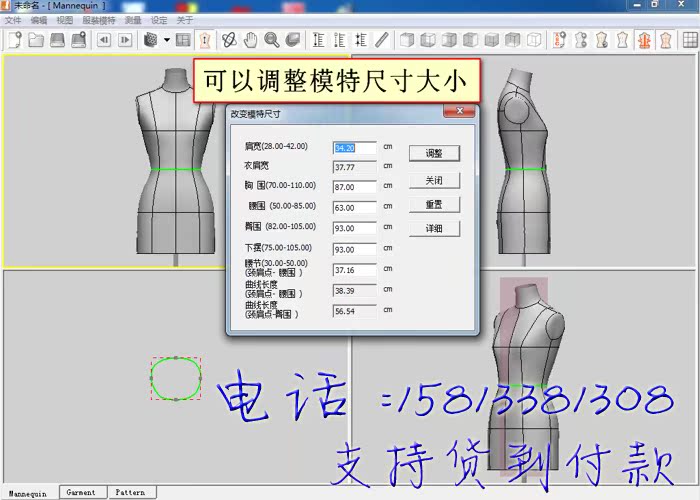Open the 视图 menu
The image size is (700, 500).
65,20
